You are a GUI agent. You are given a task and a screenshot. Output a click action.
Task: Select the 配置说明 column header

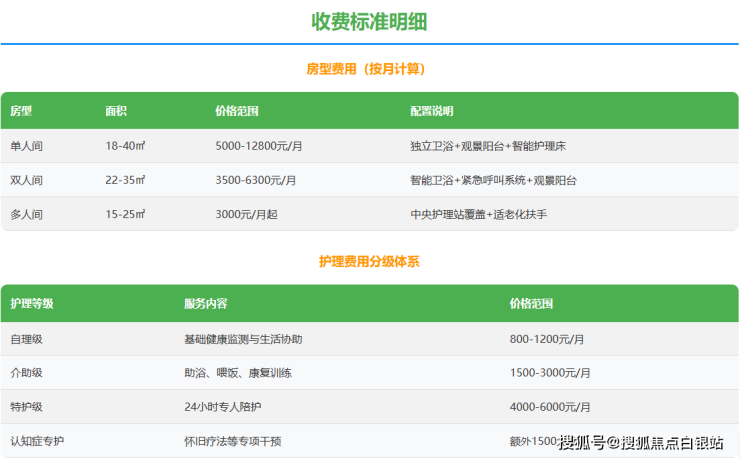[x=431, y=111]
